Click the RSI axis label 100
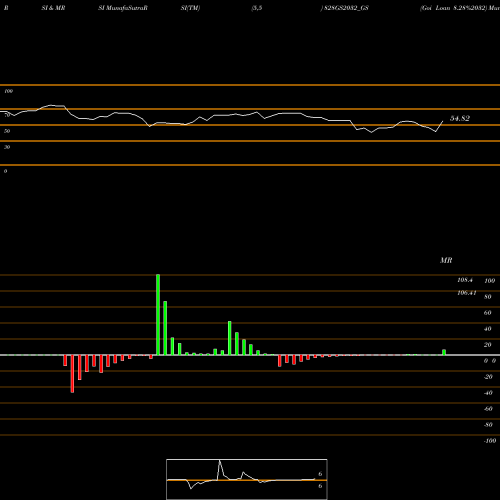 click(x=8, y=91)
